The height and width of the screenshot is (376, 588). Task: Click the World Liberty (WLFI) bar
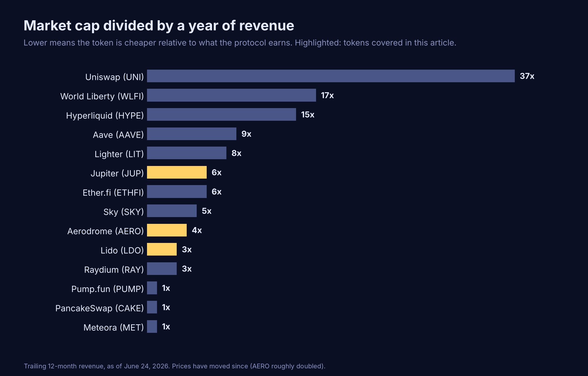coord(231,95)
